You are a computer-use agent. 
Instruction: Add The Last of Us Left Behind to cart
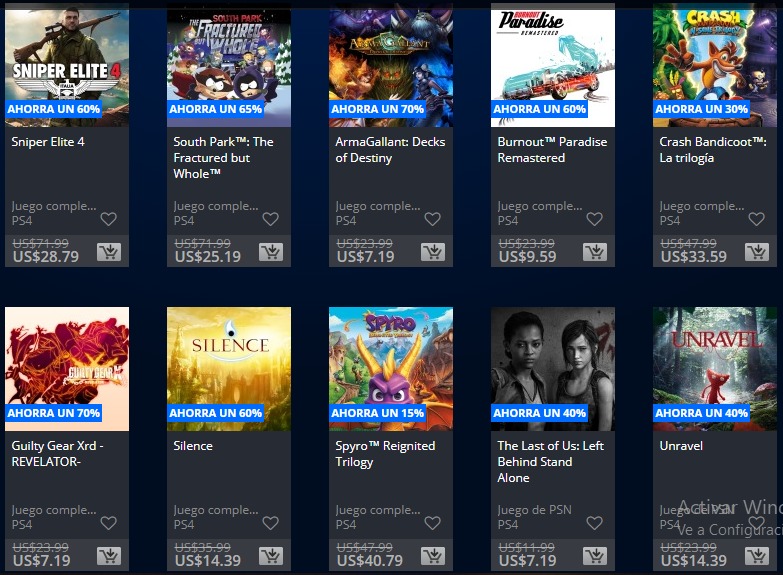click(x=595, y=556)
